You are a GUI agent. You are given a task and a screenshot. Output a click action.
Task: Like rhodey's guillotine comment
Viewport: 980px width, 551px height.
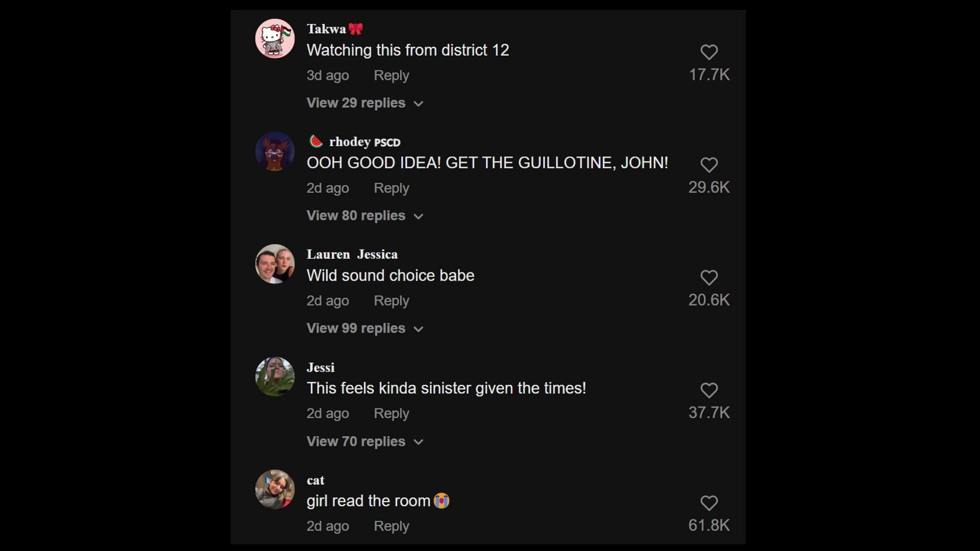point(709,165)
